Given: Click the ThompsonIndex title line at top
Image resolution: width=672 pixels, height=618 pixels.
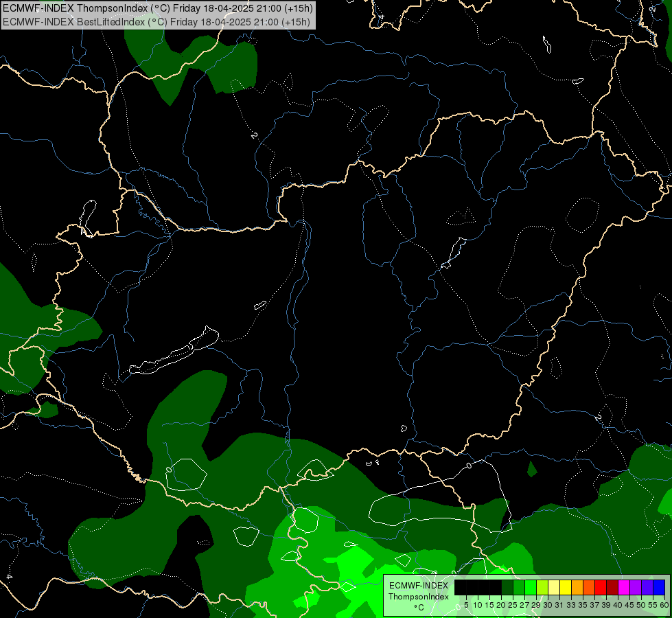Looking at the screenshot, I should [x=157, y=8].
